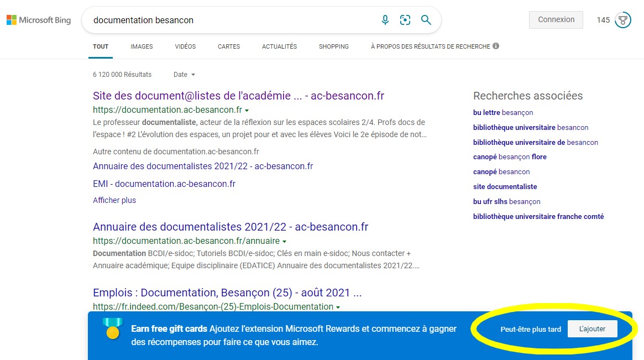Select related search site documentaliste
This screenshot has height=360, width=644.
(x=505, y=186)
